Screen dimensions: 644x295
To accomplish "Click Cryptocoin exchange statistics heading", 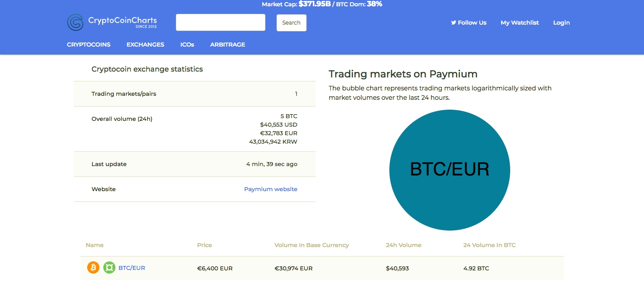I will tap(147, 69).
